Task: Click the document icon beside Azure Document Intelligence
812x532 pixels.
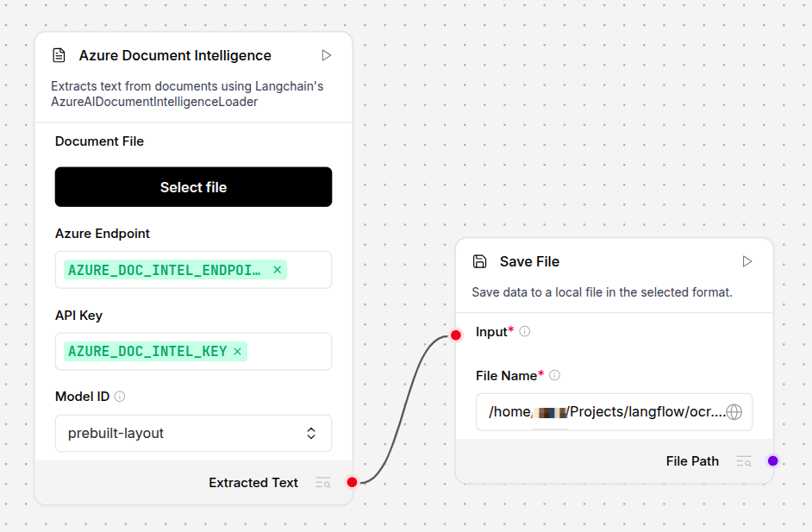Action: point(59,55)
